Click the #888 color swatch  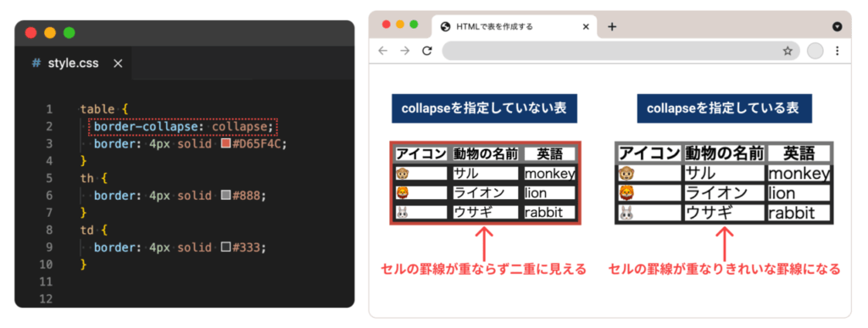225,195
